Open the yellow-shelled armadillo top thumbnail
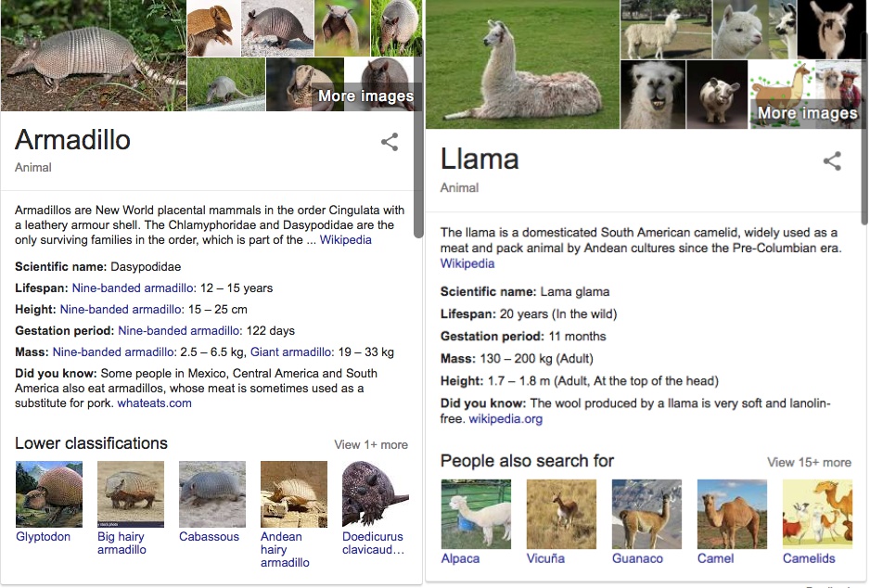 [213, 28]
